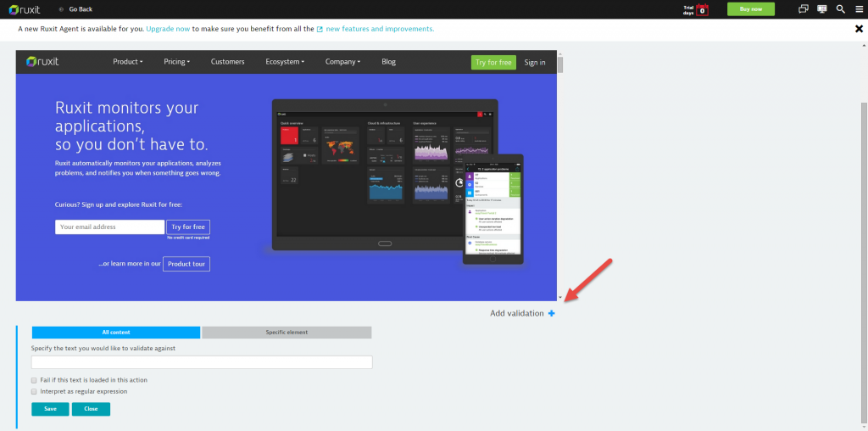Screen dimensions: 868x431
Task: Click Sign in on the website
Action: click(x=535, y=62)
